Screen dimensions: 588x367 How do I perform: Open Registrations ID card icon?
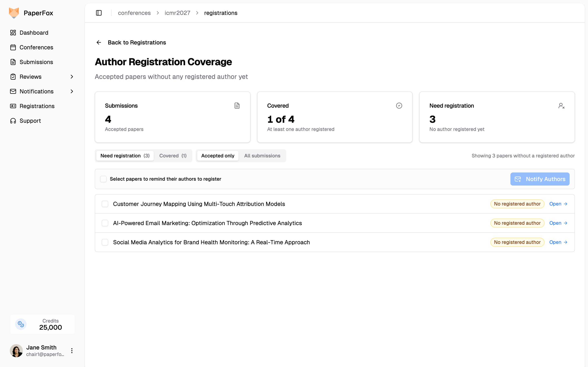point(13,106)
